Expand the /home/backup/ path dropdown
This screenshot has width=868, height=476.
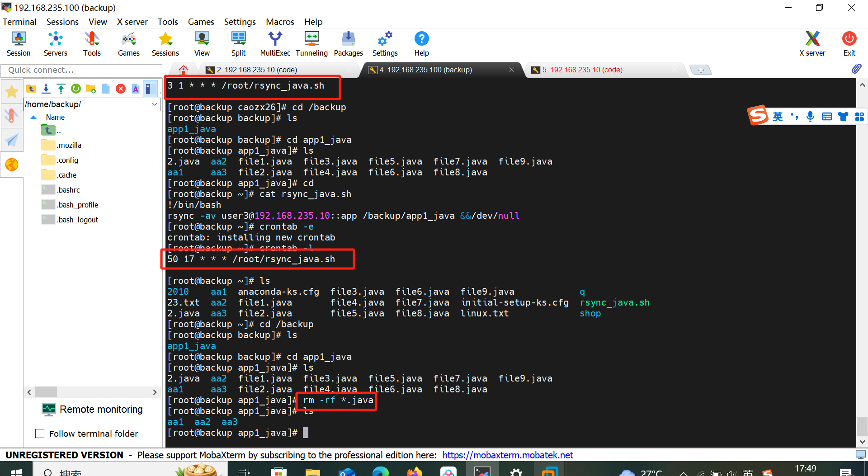155,104
